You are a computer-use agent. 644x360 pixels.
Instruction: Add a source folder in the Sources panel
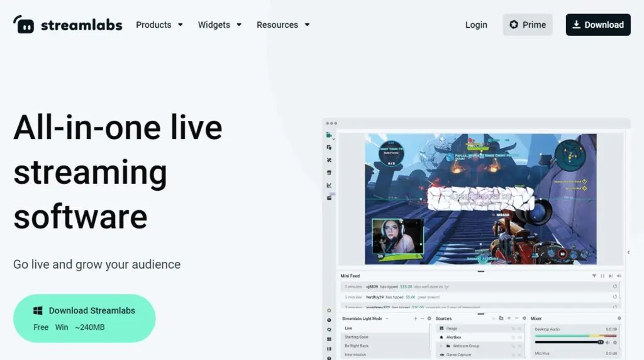coord(501,318)
